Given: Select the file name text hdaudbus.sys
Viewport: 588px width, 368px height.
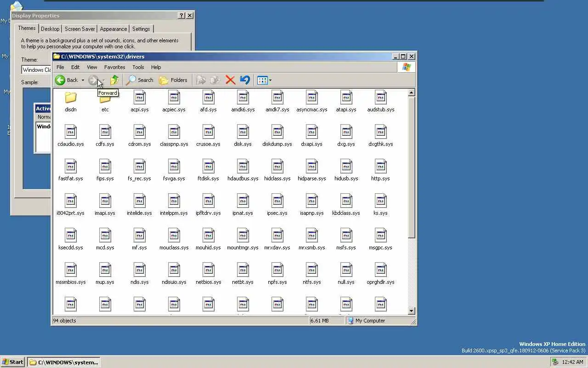Looking at the screenshot, I should 243,178.
